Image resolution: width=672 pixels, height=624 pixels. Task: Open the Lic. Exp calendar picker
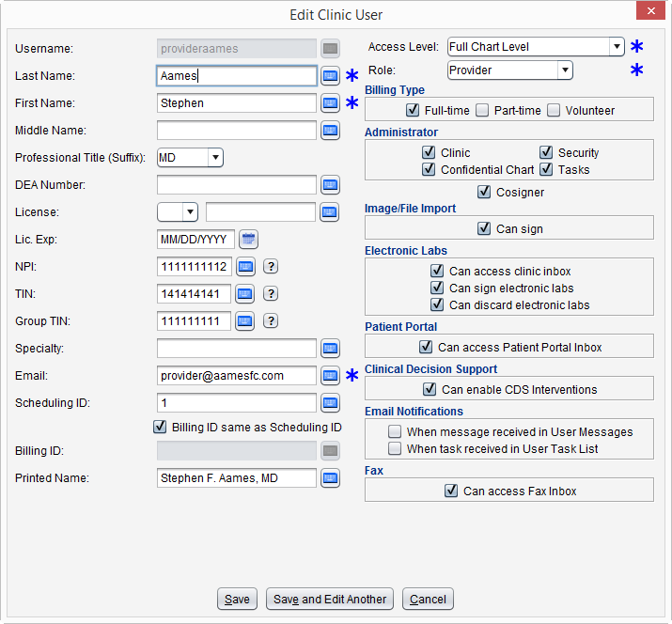(248, 239)
